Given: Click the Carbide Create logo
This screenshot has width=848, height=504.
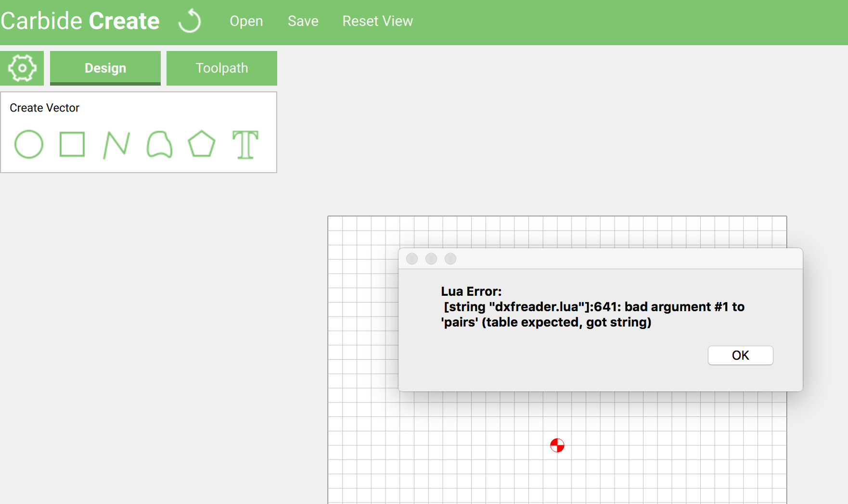Looking at the screenshot, I should pos(80,21).
